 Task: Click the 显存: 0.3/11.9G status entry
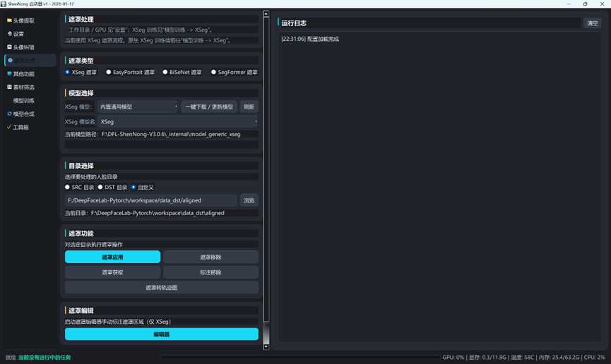point(487,358)
